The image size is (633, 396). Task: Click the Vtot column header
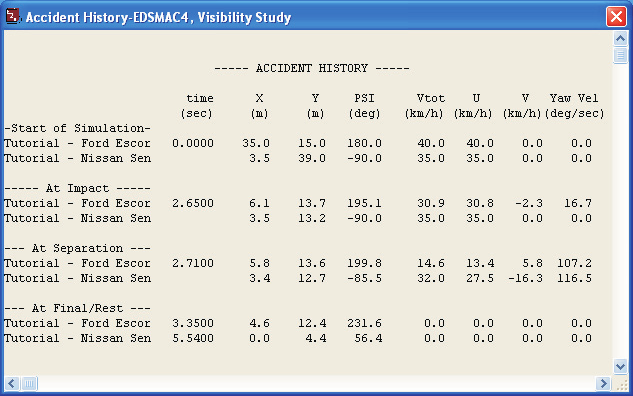pos(431,98)
